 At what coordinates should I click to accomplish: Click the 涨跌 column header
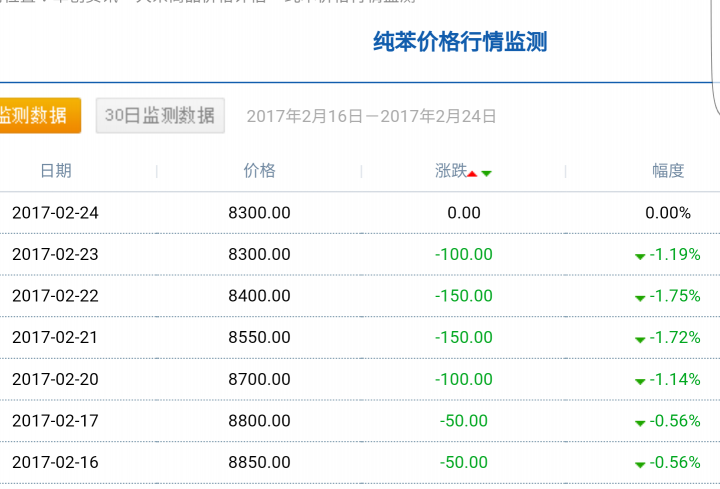coord(451,171)
